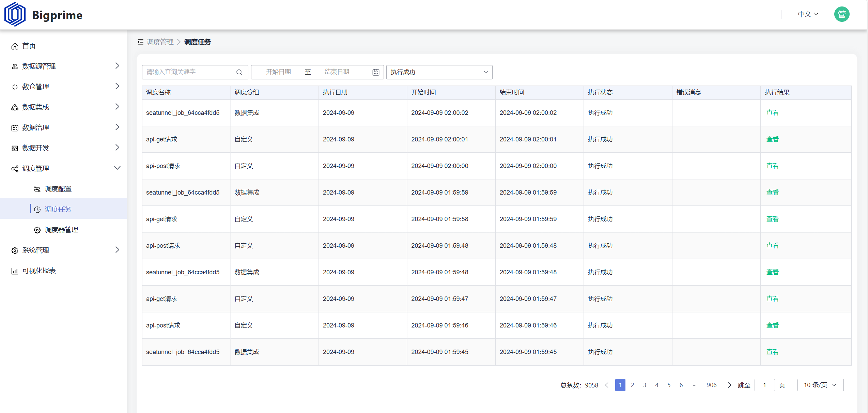The width and height of the screenshot is (868, 413).
Task: Jump to last page 906
Action: (711, 385)
